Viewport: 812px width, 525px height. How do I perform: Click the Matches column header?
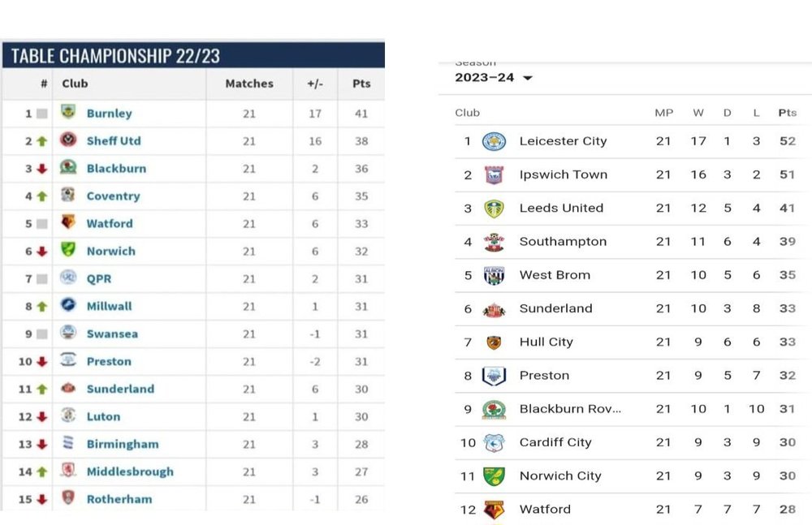pyautogui.click(x=249, y=84)
